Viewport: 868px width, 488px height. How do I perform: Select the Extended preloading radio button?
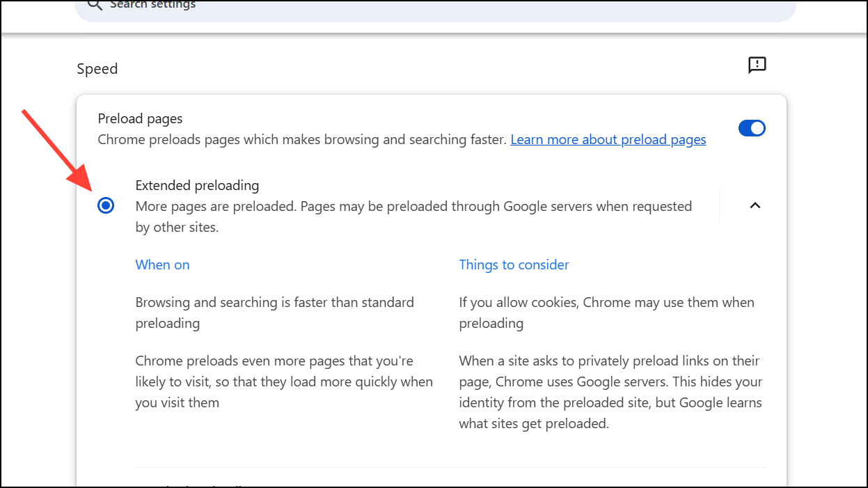pos(106,205)
